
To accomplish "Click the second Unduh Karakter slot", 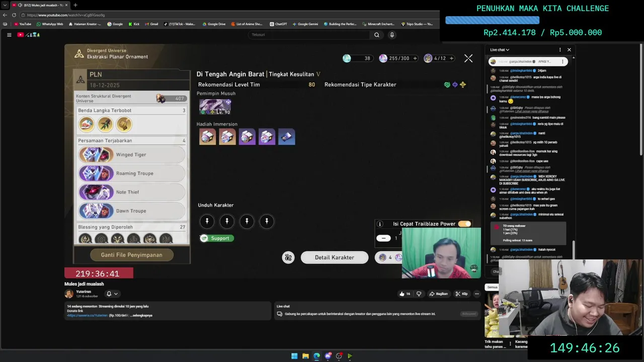I will [227, 221].
